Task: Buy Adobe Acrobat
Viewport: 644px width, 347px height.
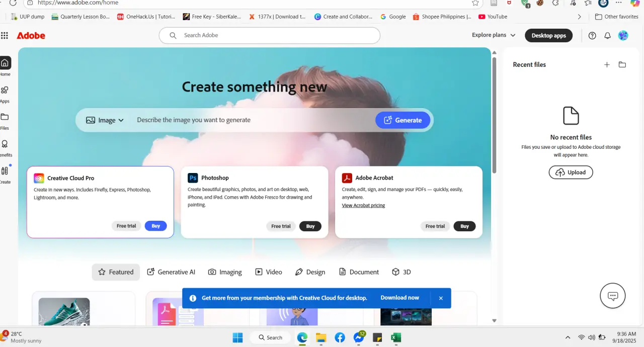Action: 464,226
